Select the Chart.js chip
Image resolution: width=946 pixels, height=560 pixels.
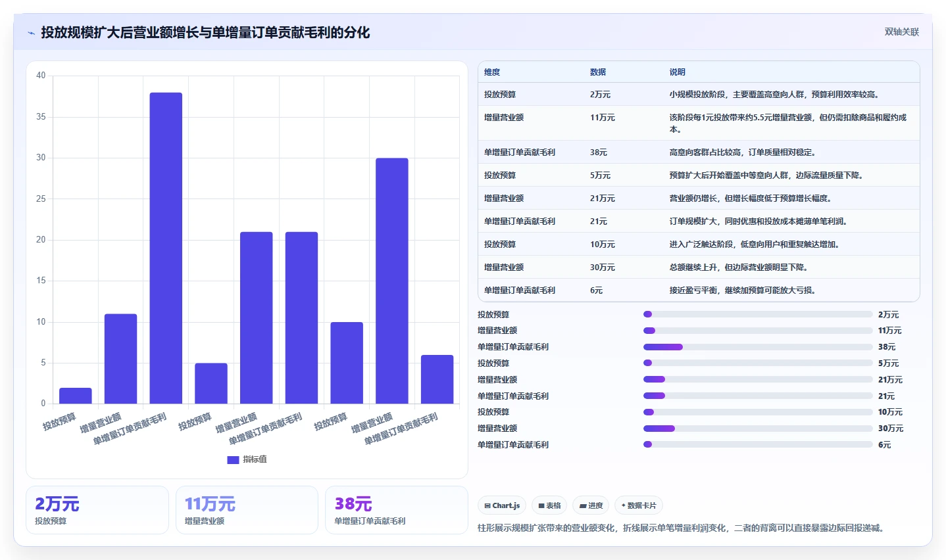coord(501,505)
